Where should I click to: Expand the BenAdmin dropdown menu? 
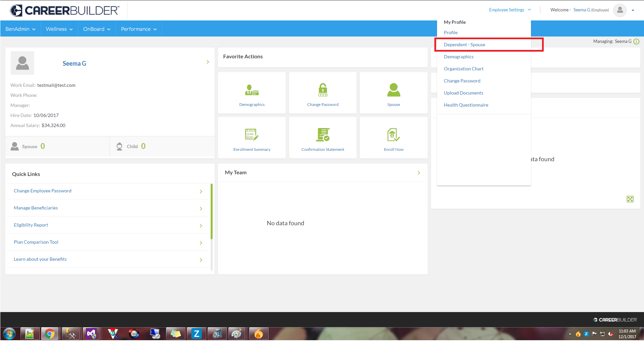[20, 29]
